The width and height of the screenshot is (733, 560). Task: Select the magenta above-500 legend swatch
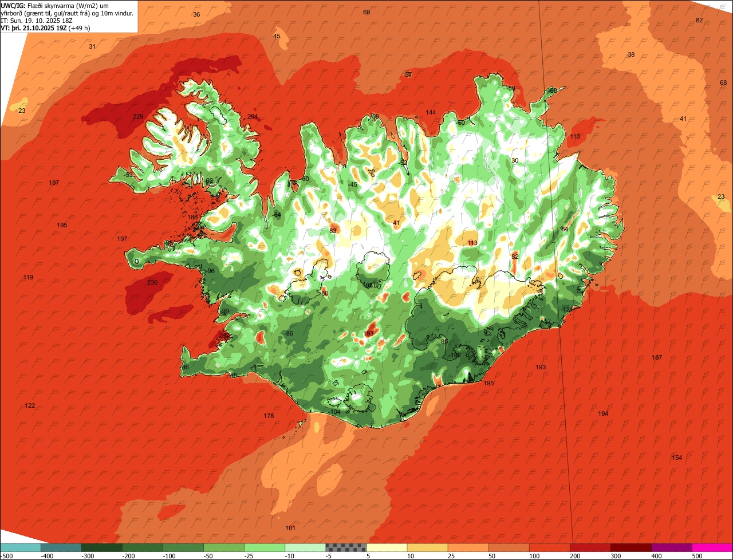click(x=712, y=547)
